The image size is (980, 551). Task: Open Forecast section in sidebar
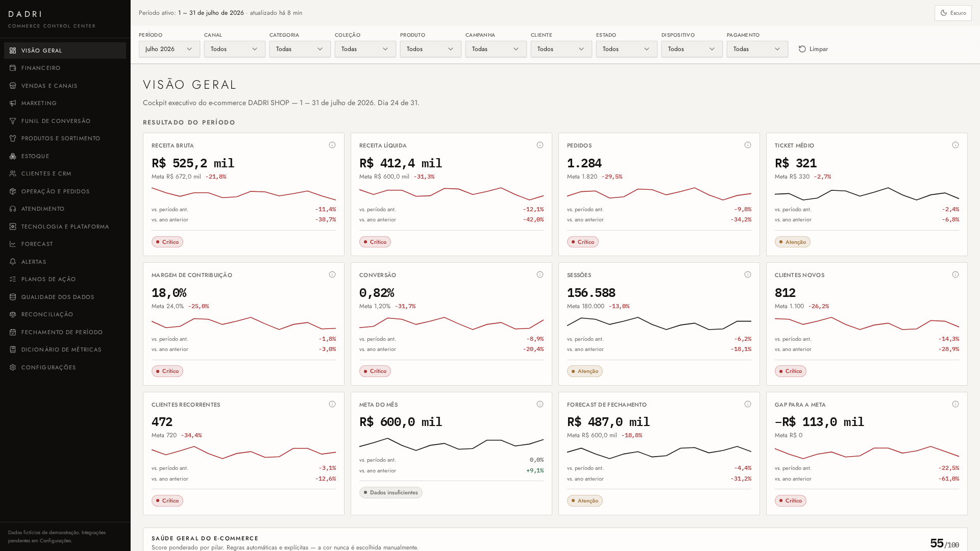pyautogui.click(x=65, y=244)
